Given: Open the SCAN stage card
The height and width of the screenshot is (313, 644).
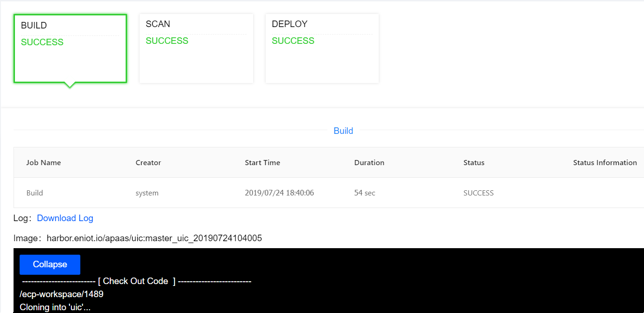Looking at the screenshot, I should click(x=196, y=49).
